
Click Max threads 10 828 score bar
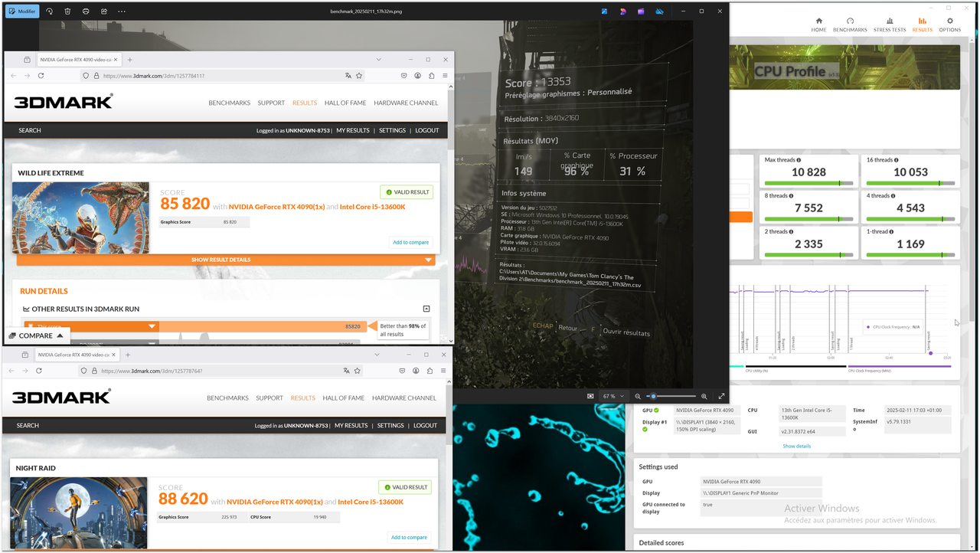point(808,184)
